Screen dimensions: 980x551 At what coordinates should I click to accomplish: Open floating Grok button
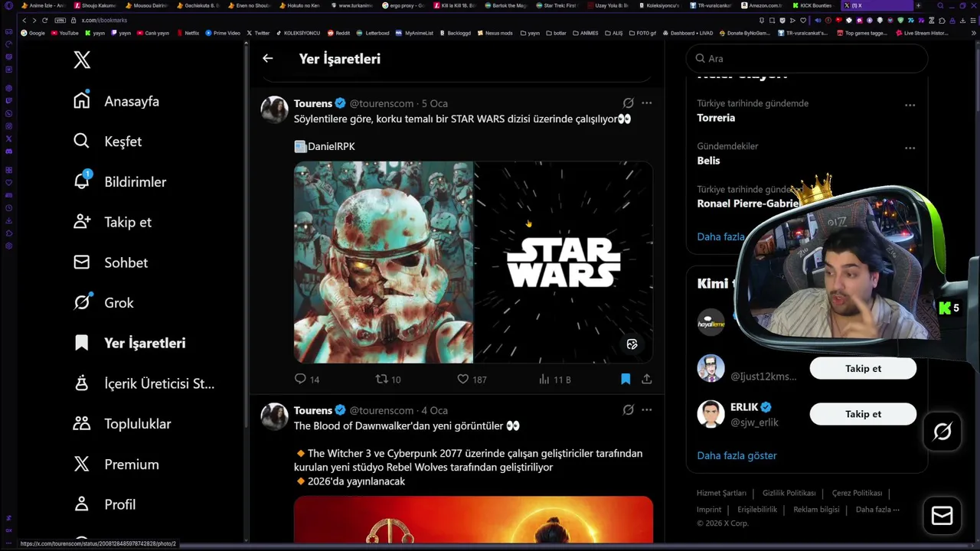(x=942, y=432)
